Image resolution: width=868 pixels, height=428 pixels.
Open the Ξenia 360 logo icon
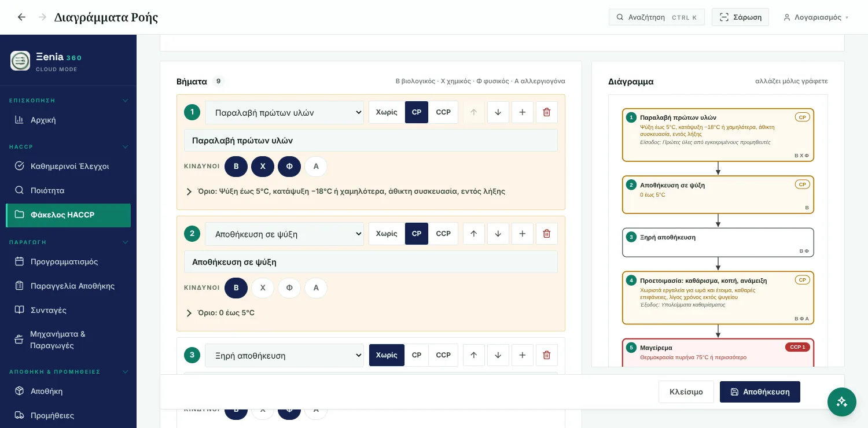pyautogui.click(x=20, y=61)
